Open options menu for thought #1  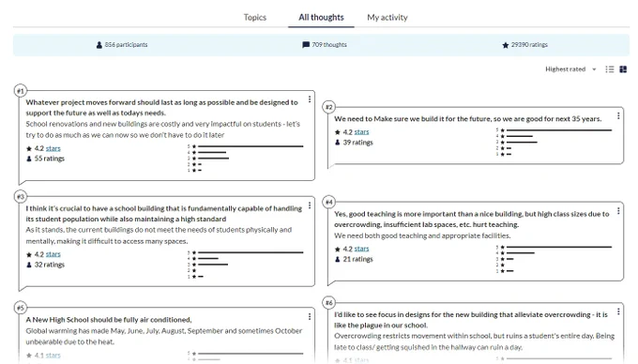pyautogui.click(x=310, y=99)
